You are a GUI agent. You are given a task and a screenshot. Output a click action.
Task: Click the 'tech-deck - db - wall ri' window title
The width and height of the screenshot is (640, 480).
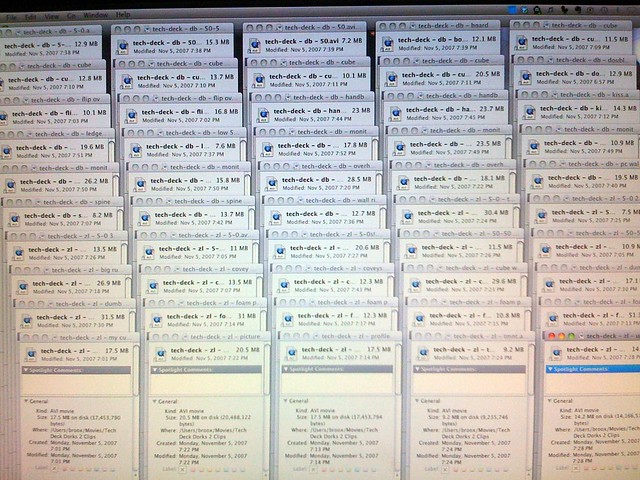coord(341,200)
